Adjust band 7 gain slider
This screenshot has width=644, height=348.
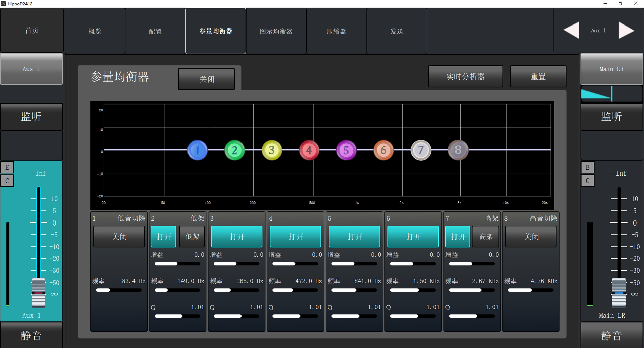[472, 264]
